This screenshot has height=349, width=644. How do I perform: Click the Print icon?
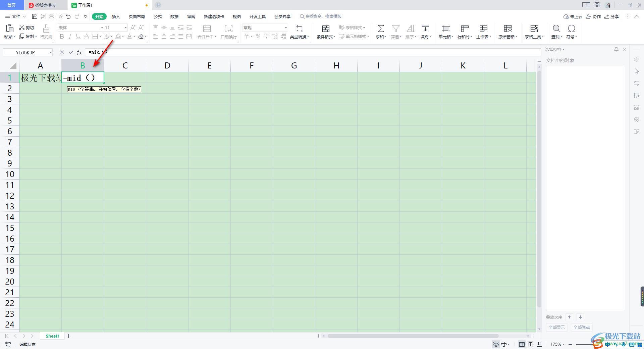pyautogui.click(x=51, y=16)
